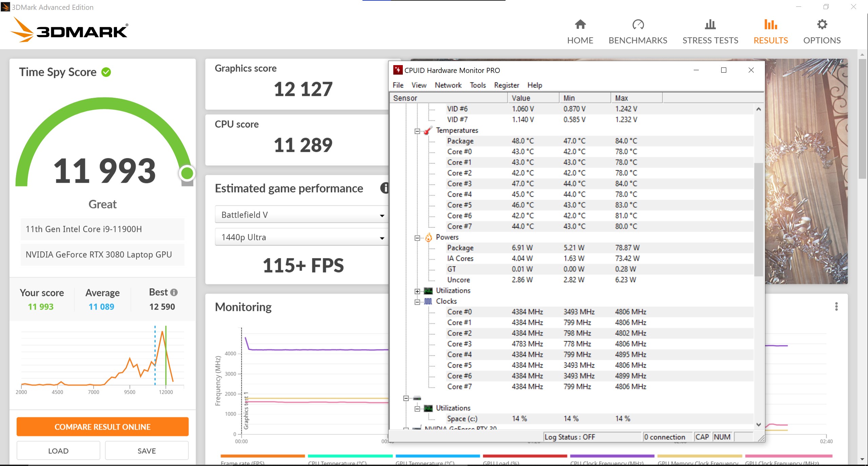Click the 0 connection status field
The width and height of the screenshot is (868, 466).
668,437
